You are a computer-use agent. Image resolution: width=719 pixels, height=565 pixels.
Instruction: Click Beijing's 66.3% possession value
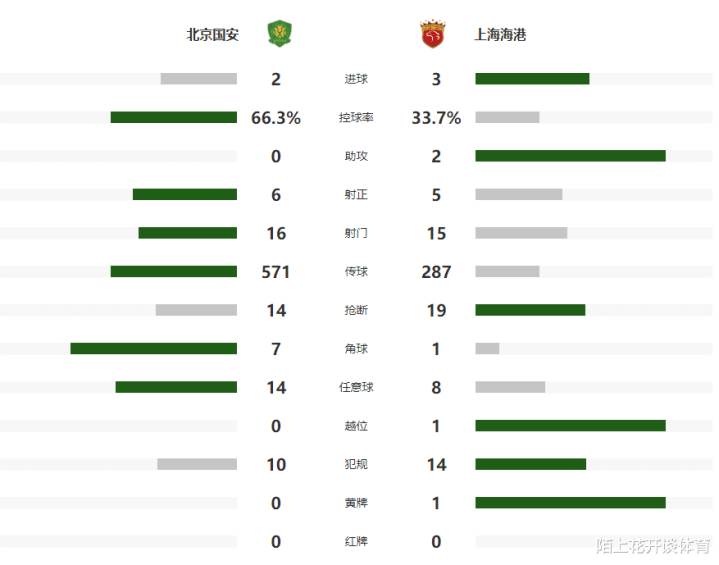[276, 118]
